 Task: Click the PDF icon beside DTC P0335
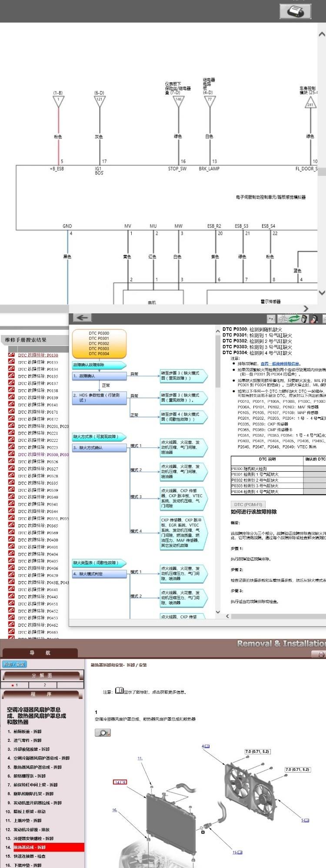11,483
